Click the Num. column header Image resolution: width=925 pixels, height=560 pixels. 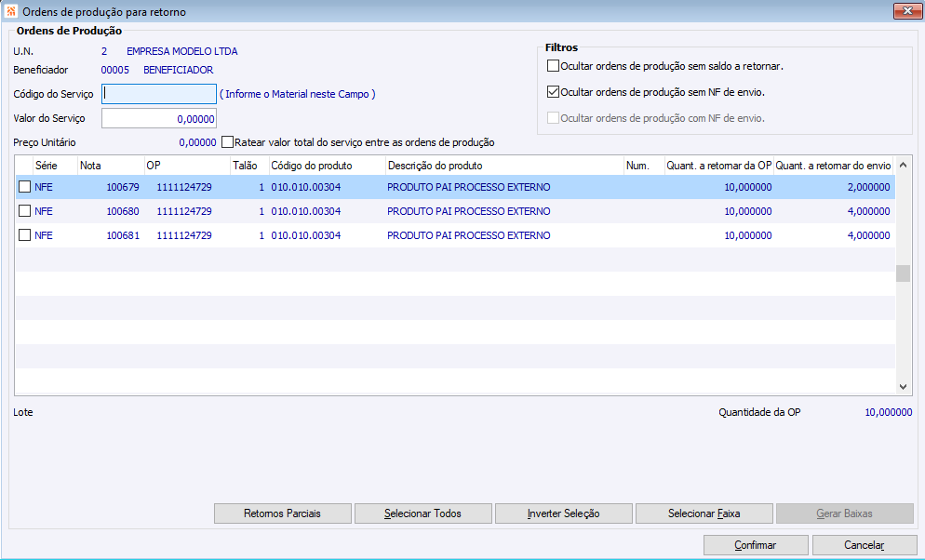(644, 166)
